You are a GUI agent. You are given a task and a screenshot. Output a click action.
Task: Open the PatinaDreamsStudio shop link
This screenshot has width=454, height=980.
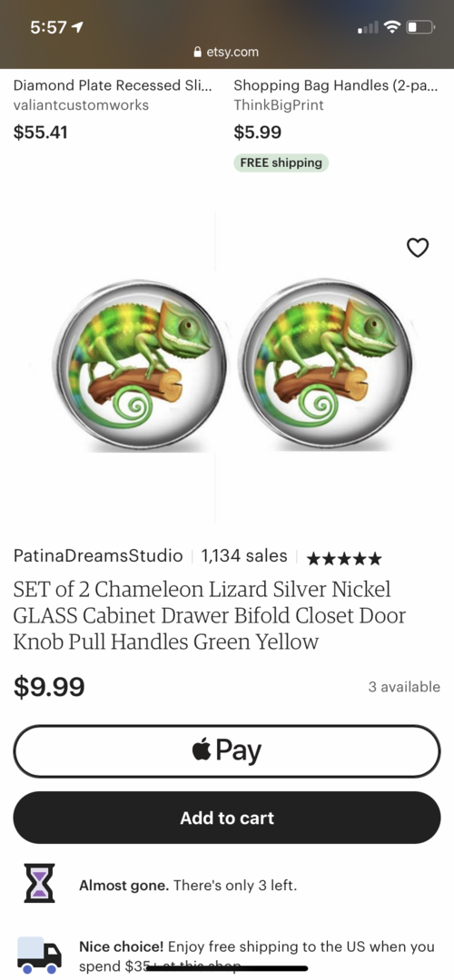click(x=98, y=555)
